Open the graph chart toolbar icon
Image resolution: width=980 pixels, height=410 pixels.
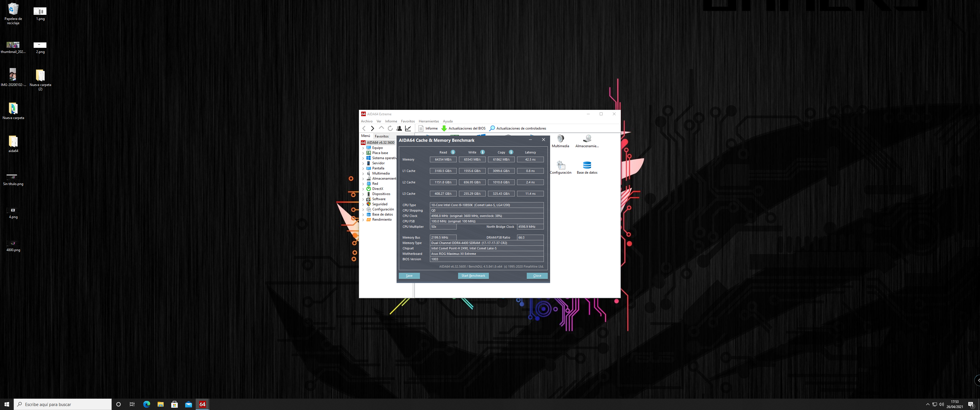click(408, 128)
